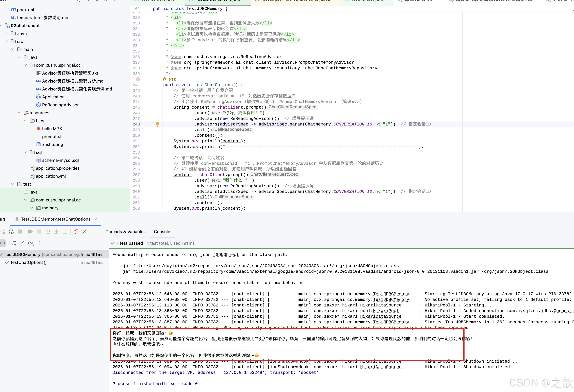Click the test history clock icon
The width and height of the screenshot is (574, 392).
[x=31, y=243]
